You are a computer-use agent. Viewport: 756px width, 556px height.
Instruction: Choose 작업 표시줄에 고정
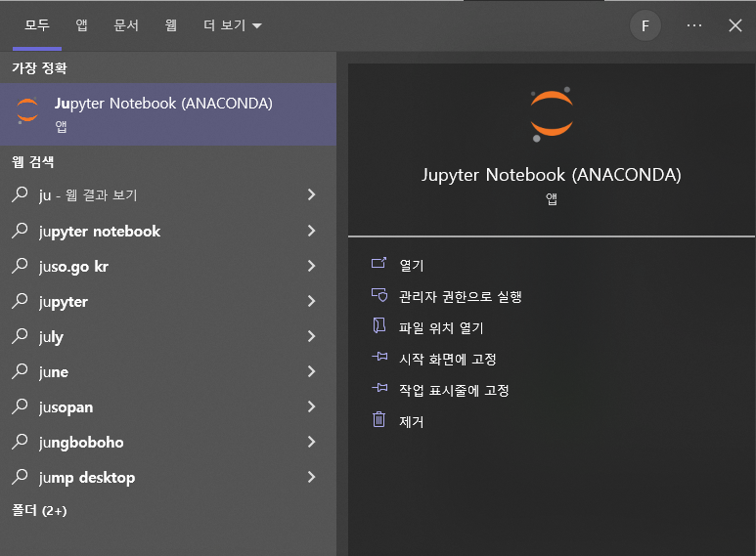coord(454,390)
